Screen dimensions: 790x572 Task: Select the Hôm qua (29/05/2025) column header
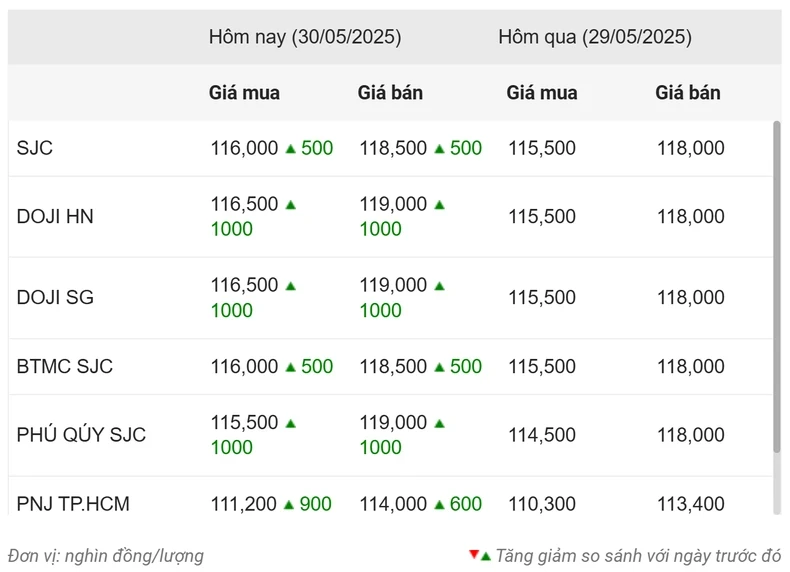[595, 37]
